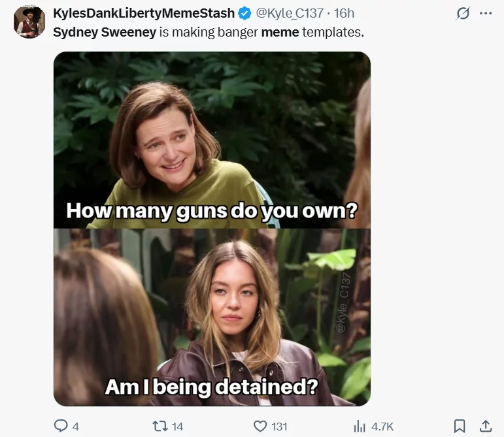This screenshot has height=437, width=504.
Task: Click the share upload arrow icon
Action: [485, 426]
